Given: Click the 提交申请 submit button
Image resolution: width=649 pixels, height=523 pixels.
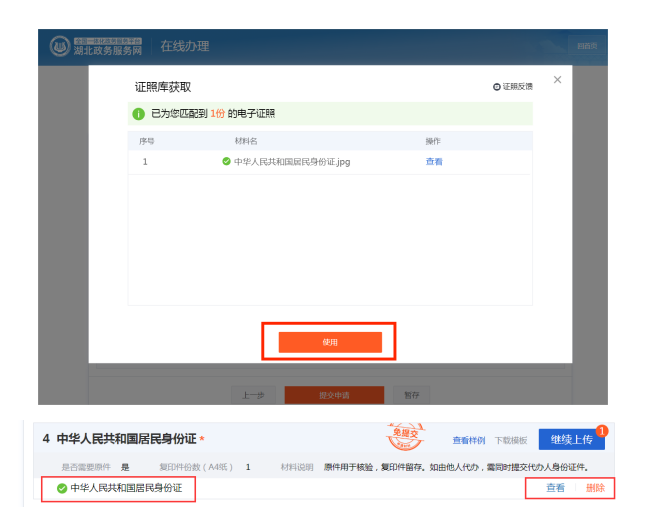Looking at the screenshot, I should point(334,394).
